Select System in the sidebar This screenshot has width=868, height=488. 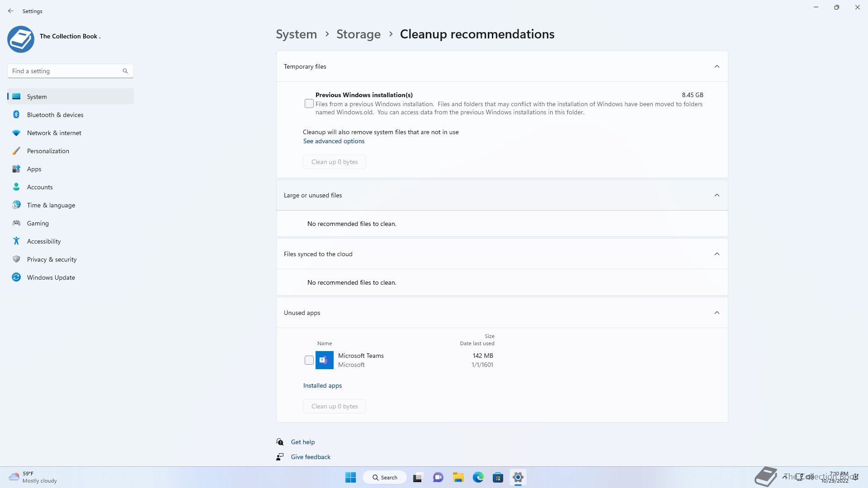pyautogui.click(x=71, y=97)
